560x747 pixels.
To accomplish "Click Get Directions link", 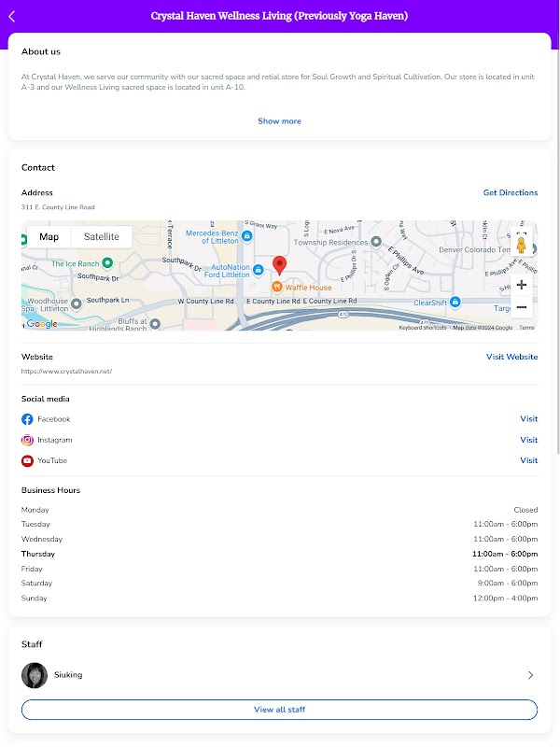I will coord(511,192).
